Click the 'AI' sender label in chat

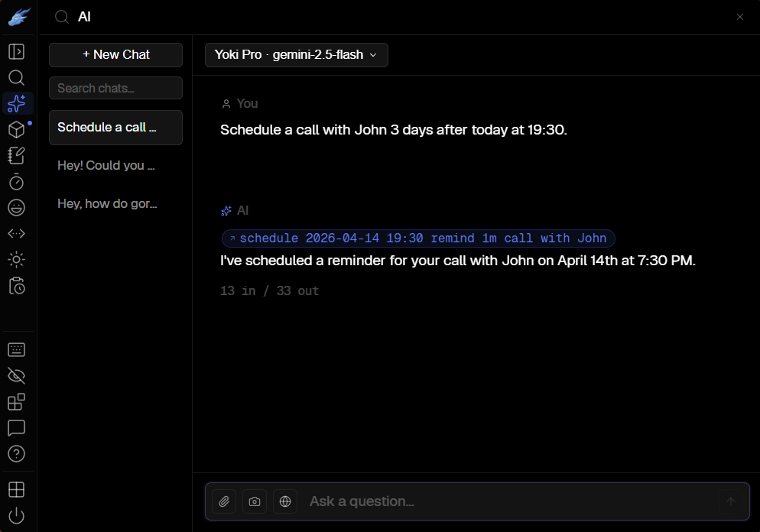(243, 211)
